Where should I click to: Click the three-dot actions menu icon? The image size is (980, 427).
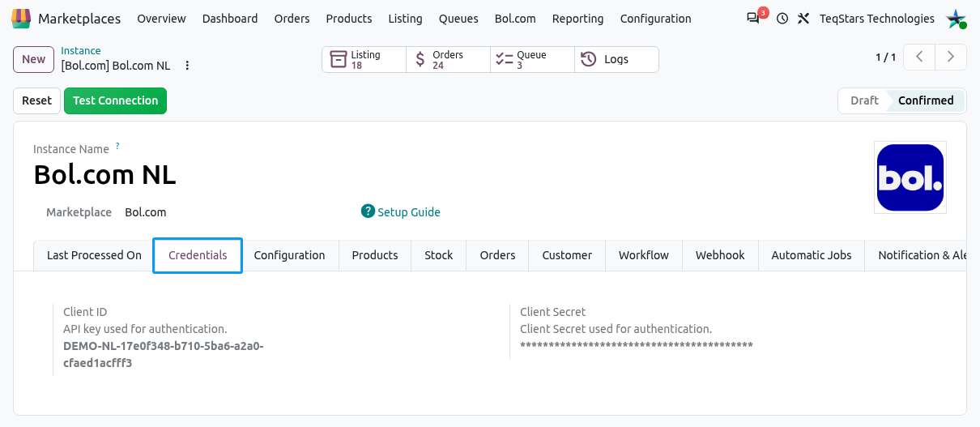187,66
